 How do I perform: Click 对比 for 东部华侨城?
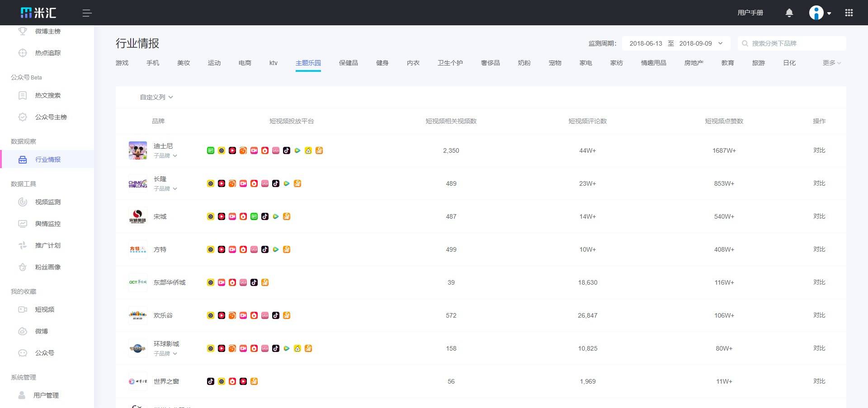[x=819, y=282]
